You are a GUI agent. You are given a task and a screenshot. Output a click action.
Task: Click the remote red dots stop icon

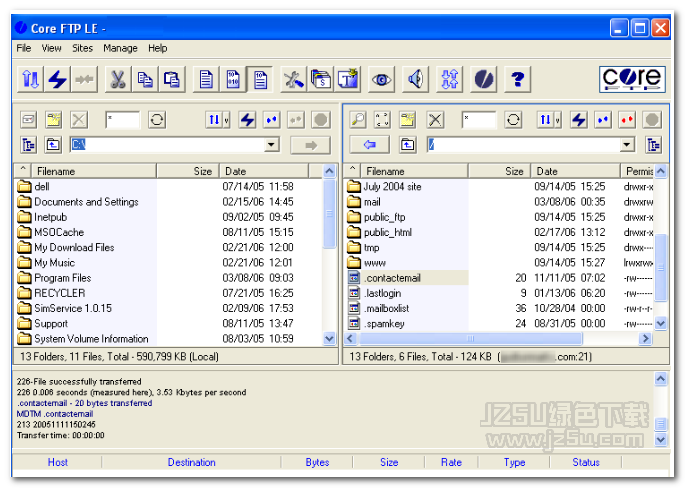pyautogui.click(x=627, y=120)
